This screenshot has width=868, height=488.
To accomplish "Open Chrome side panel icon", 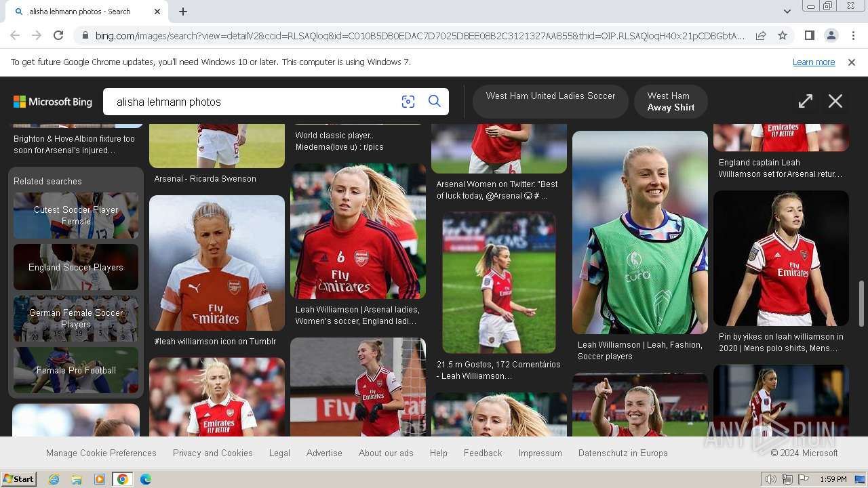I will (809, 35).
